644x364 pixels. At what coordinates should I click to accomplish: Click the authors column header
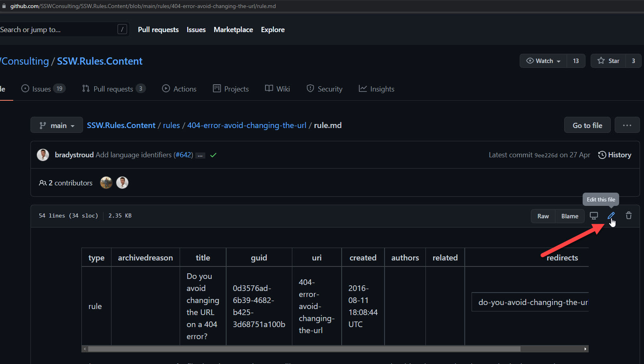pos(405,258)
